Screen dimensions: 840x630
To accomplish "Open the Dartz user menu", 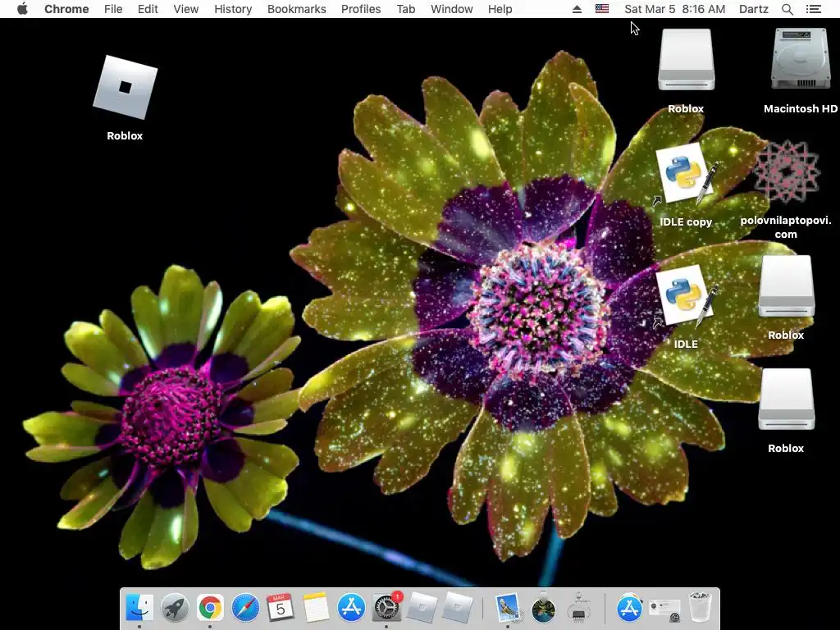I will click(753, 9).
